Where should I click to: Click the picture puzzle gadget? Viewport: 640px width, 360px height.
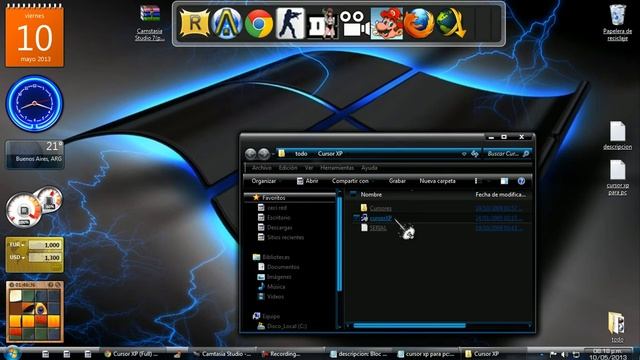click(x=35, y=311)
